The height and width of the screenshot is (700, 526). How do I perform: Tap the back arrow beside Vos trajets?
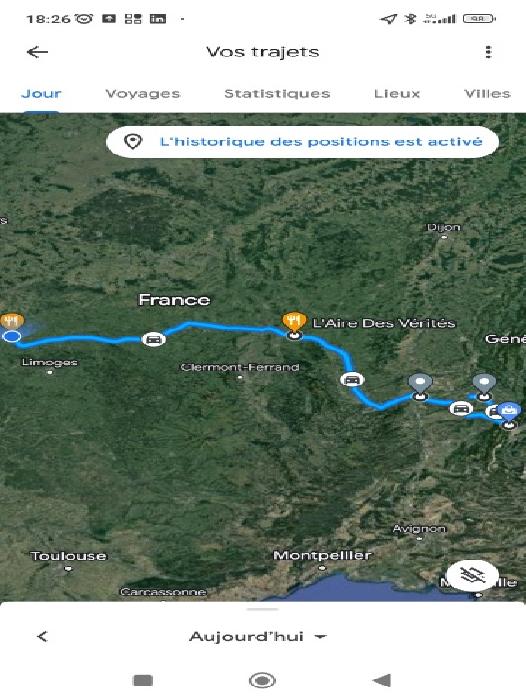click(38, 52)
